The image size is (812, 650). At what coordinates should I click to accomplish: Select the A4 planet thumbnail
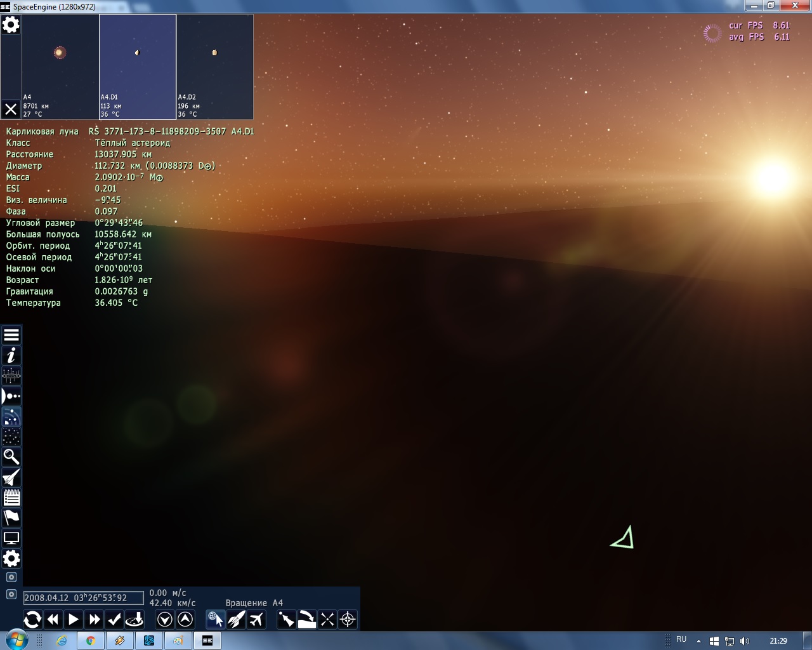click(x=60, y=67)
